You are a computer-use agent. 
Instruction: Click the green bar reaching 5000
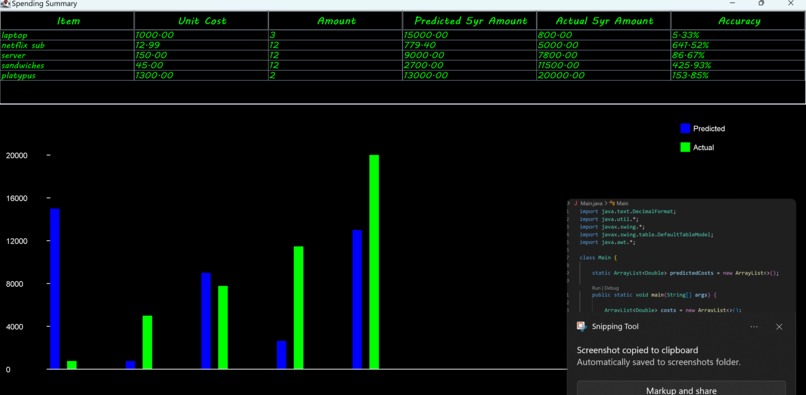[x=147, y=342]
